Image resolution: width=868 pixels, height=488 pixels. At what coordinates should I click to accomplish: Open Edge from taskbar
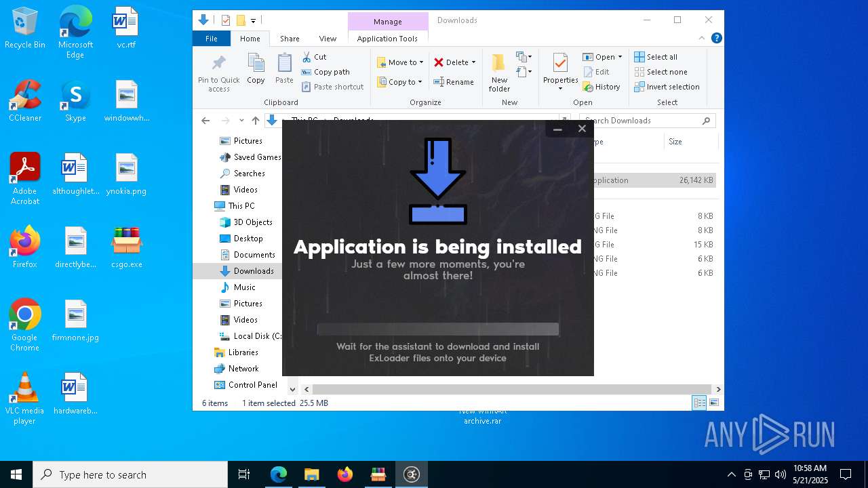[x=279, y=474]
